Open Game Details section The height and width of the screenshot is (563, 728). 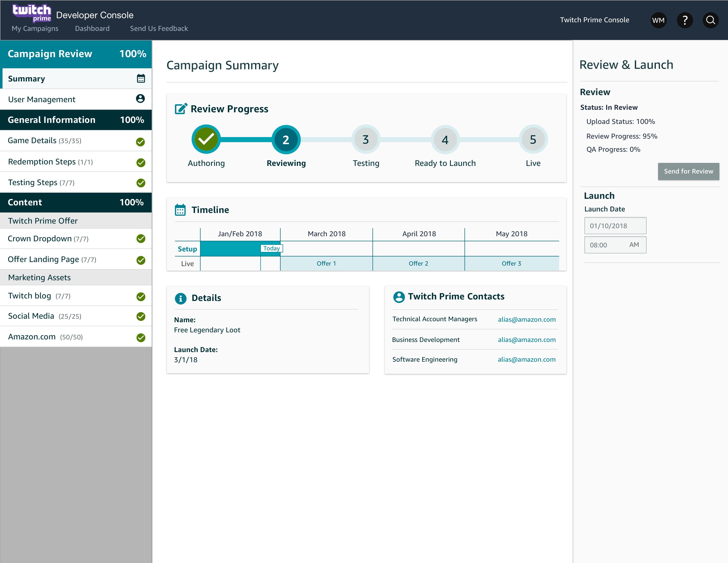click(76, 141)
